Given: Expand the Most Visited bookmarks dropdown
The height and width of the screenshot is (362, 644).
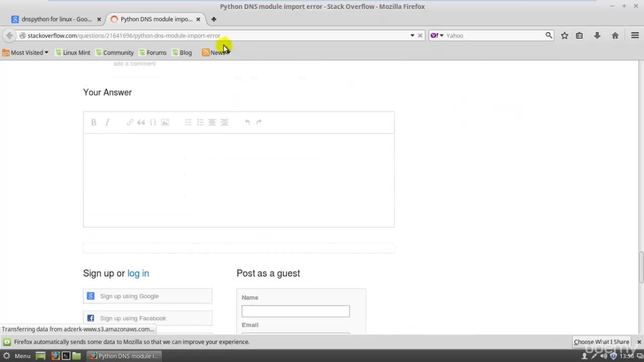Looking at the screenshot, I should (x=26, y=52).
